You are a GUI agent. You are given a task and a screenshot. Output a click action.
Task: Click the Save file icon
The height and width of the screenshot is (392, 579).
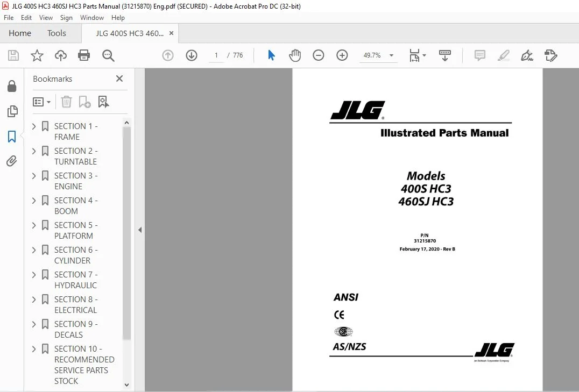point(13,55)
